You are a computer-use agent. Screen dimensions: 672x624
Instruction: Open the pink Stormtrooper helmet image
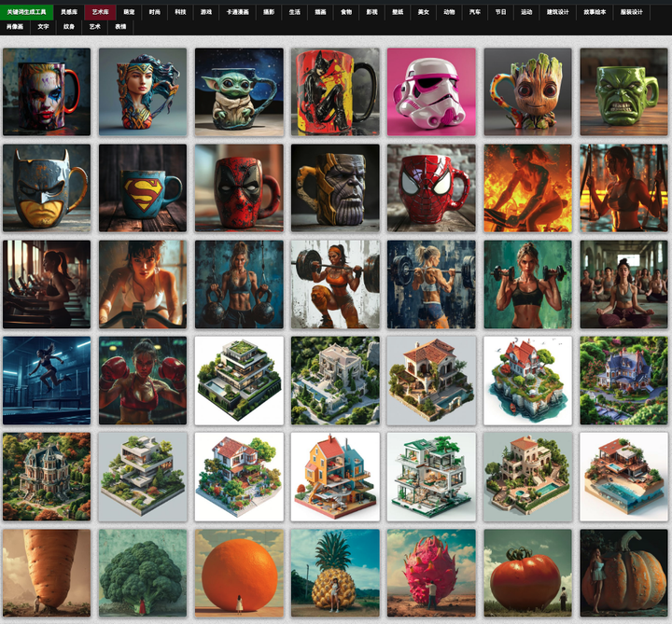tap(431, 91)
